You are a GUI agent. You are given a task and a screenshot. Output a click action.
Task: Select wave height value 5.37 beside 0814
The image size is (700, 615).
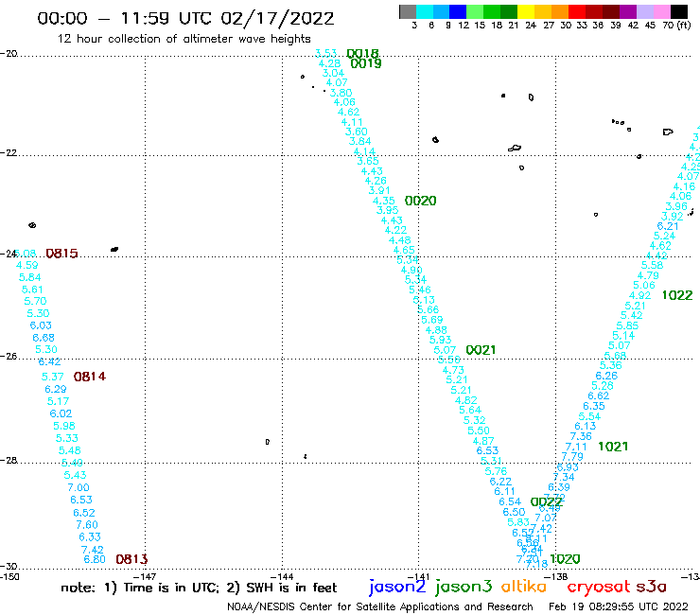[52, 377]
